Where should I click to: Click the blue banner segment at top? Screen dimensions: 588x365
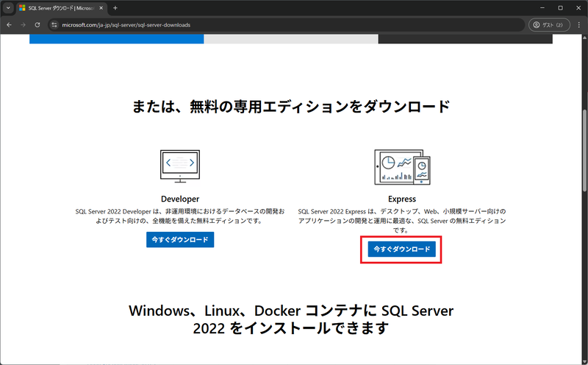click(x=117, y=39)
